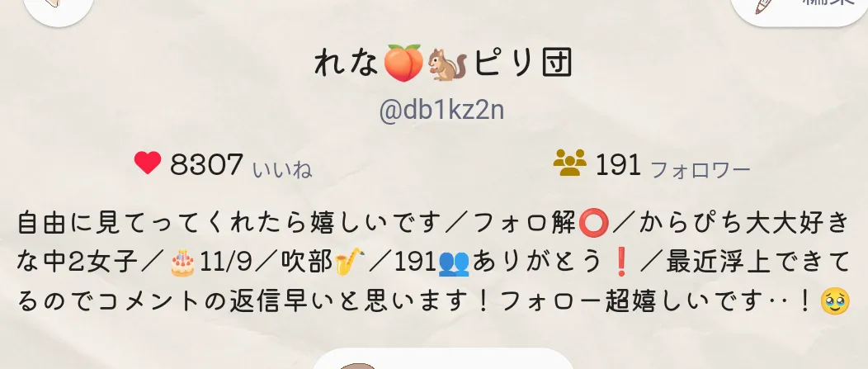Tap the teary-eyed face emoji ending the bio
Image resolution: width=868 pixels, height=369 pixels.
tap(835, 301)
